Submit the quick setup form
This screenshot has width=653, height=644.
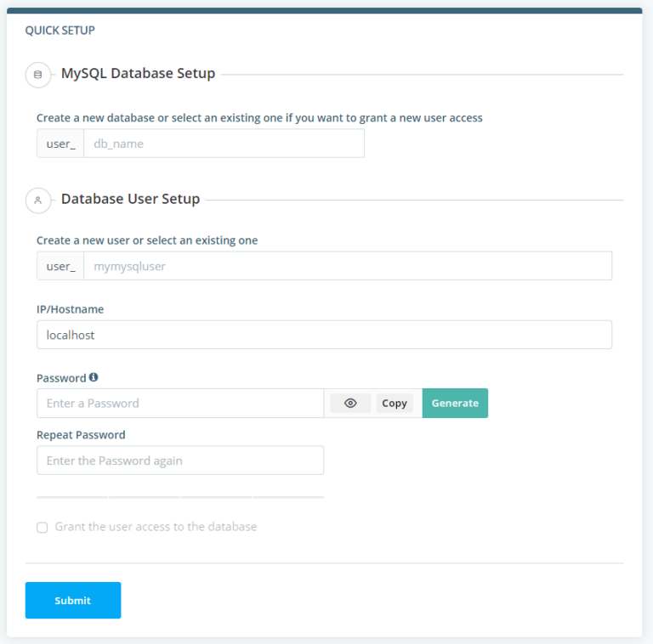pos(73,601)
